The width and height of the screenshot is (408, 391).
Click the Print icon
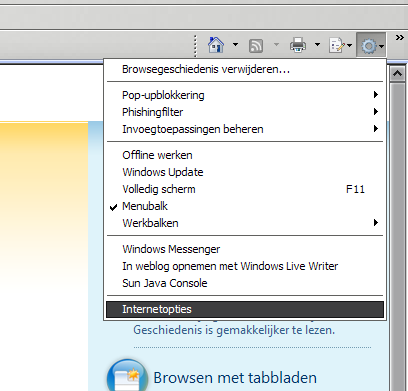pos(298,45)
